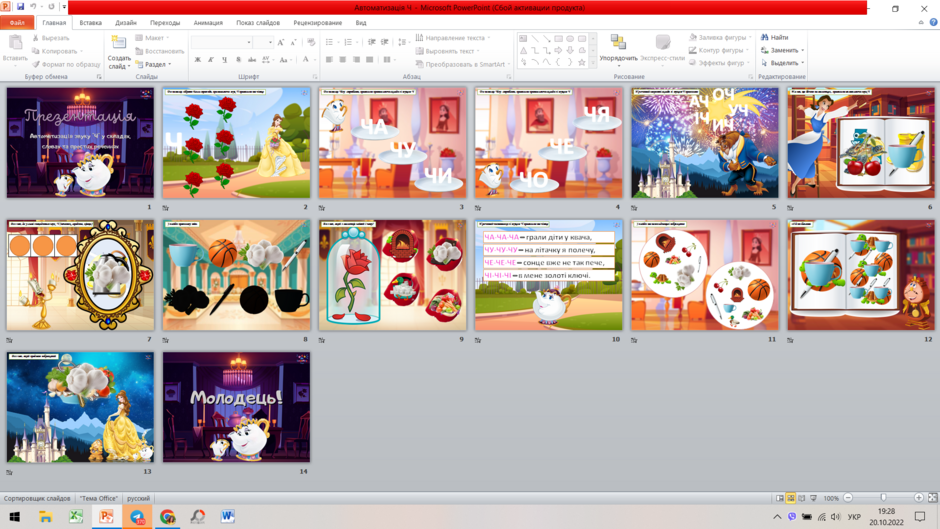Screen dimensions: 940x529
Task: Open Telegram from the taskbar
Action: (137, 516)
